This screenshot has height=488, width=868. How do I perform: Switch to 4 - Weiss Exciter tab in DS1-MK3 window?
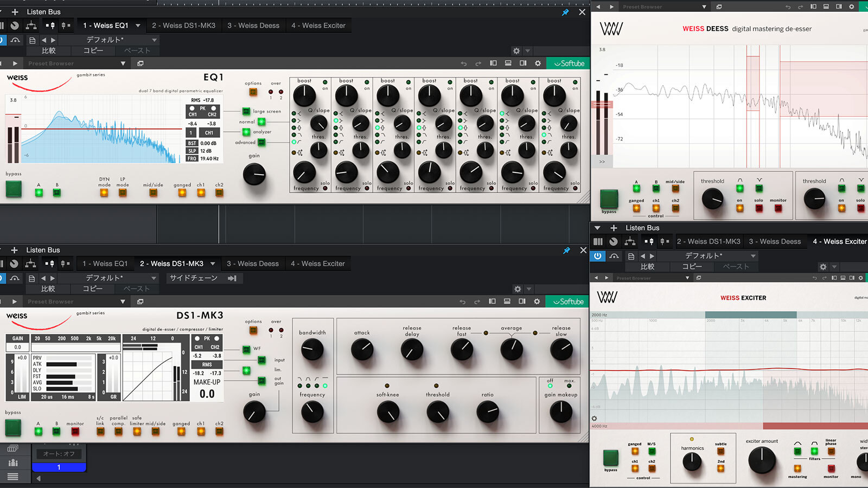318,264
